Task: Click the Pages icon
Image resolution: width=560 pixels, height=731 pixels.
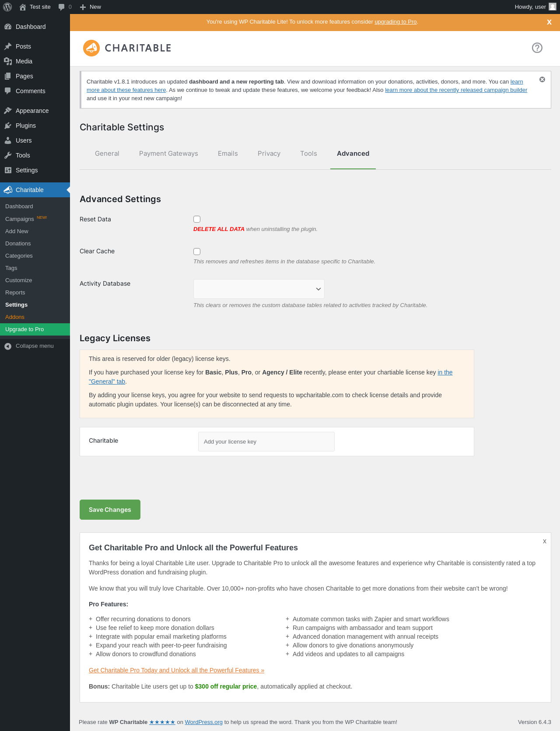Action: tap(8, 76)
